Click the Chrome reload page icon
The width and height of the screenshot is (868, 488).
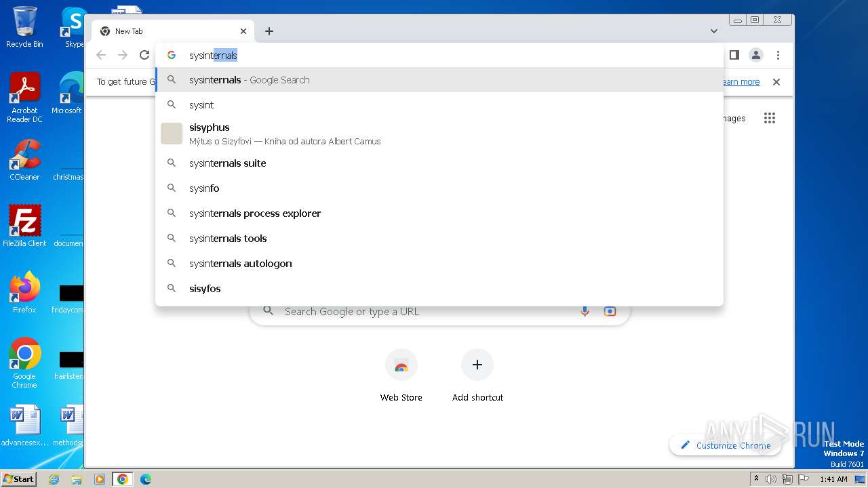[144, 55]
